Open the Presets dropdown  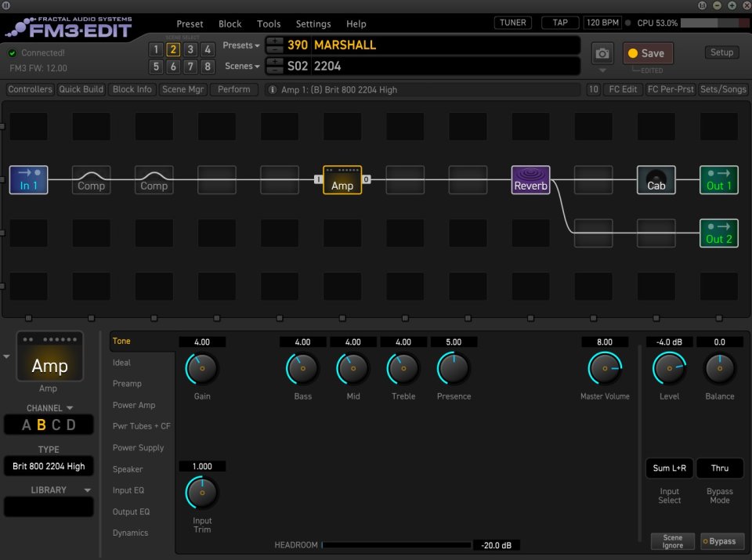pyautogui.click(x=240, y=45)
